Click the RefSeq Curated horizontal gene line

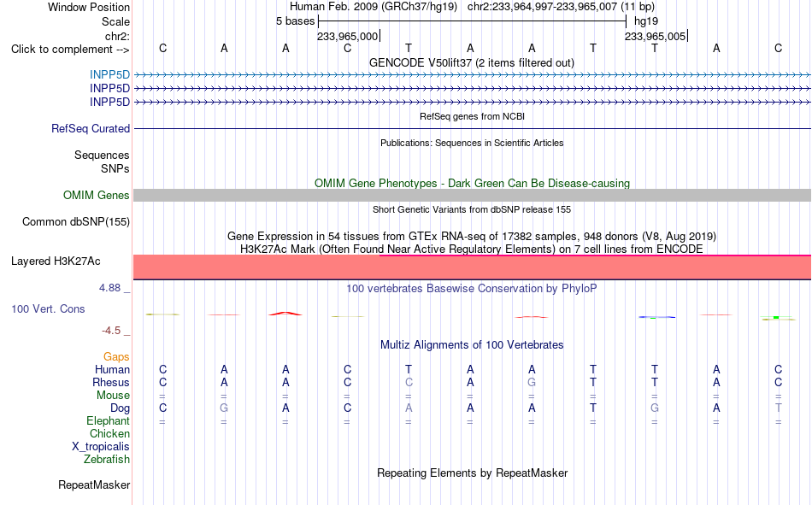point(472,128)
